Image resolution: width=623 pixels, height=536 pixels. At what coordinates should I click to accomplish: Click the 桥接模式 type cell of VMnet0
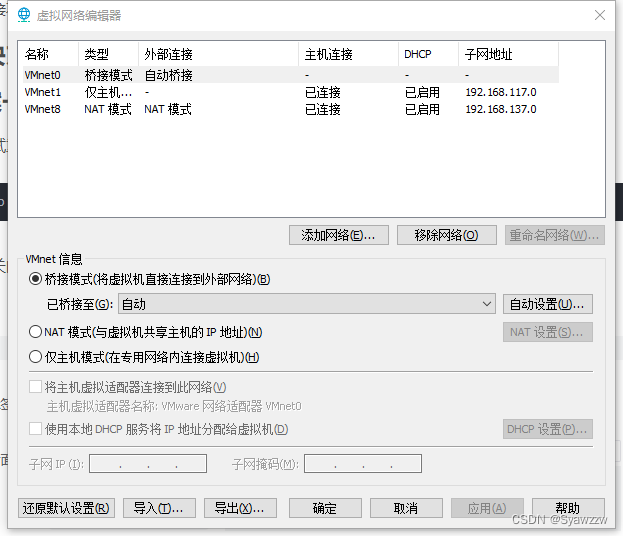(x=108, y=75)
